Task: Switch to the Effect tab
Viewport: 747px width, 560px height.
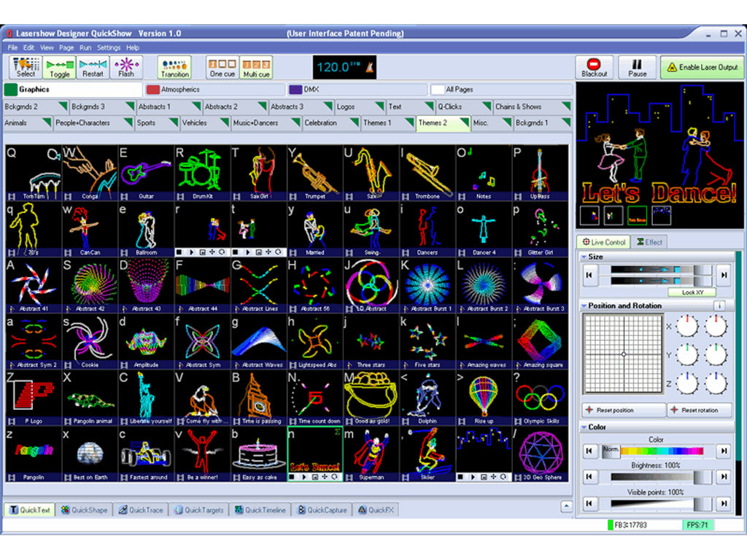Action: pyautogui.click(x=649, y=242)
